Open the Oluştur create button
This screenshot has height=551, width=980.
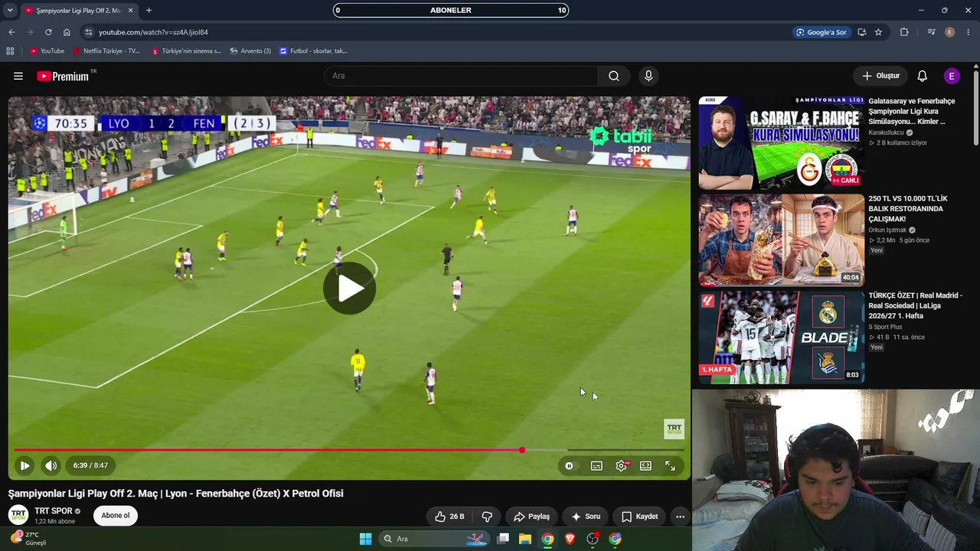(880, 76)
